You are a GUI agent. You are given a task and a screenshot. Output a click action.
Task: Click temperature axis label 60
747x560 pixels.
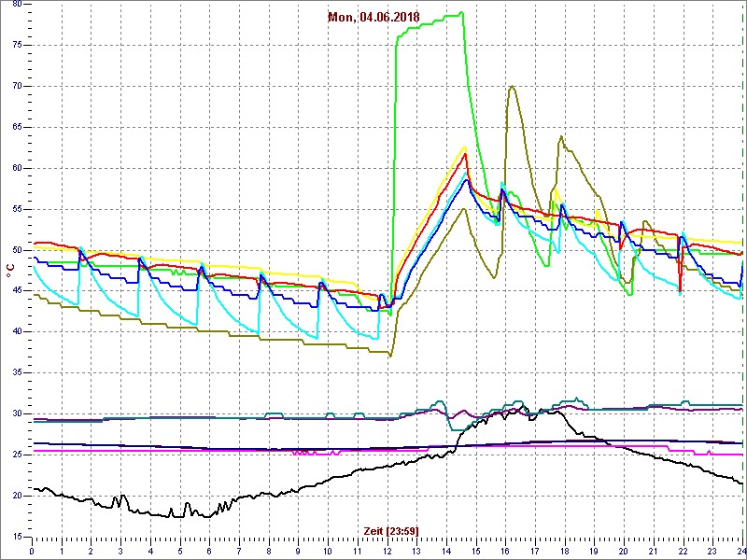(17, 168)
